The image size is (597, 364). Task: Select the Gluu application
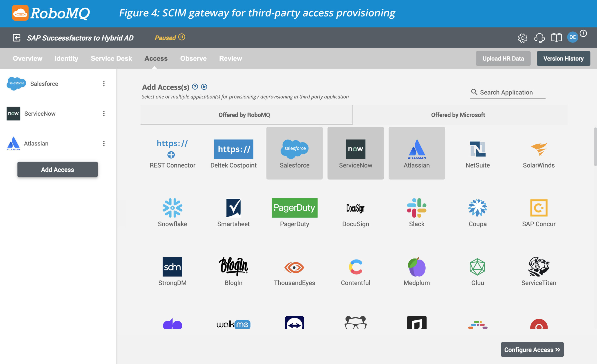pos(478,271)
